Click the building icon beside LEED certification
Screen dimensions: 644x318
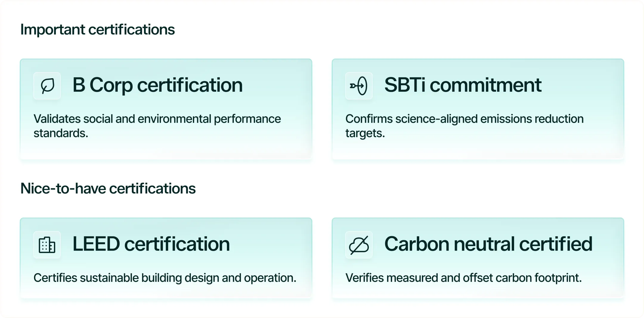[47, 245]
